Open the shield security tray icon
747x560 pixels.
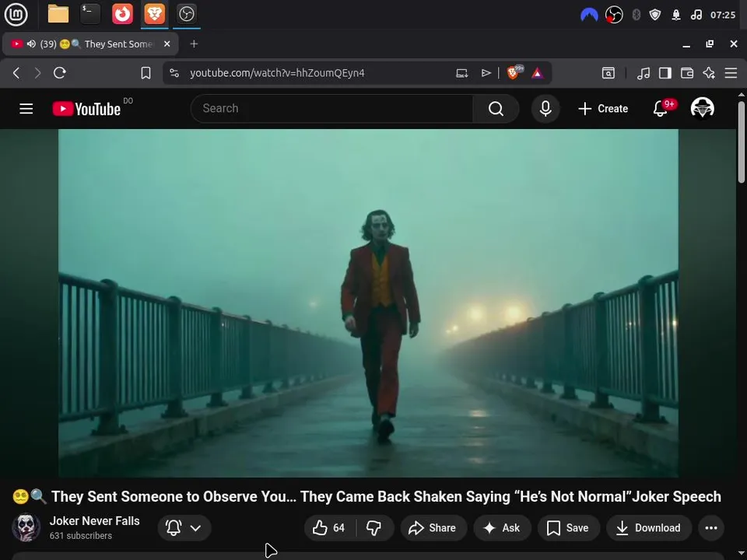(x=655, y=15)
